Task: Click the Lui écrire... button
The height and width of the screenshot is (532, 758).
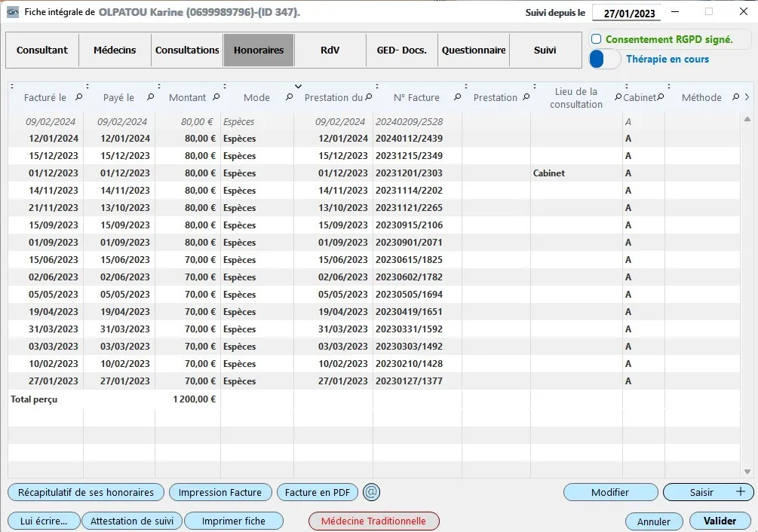Action: coord(44,521)
